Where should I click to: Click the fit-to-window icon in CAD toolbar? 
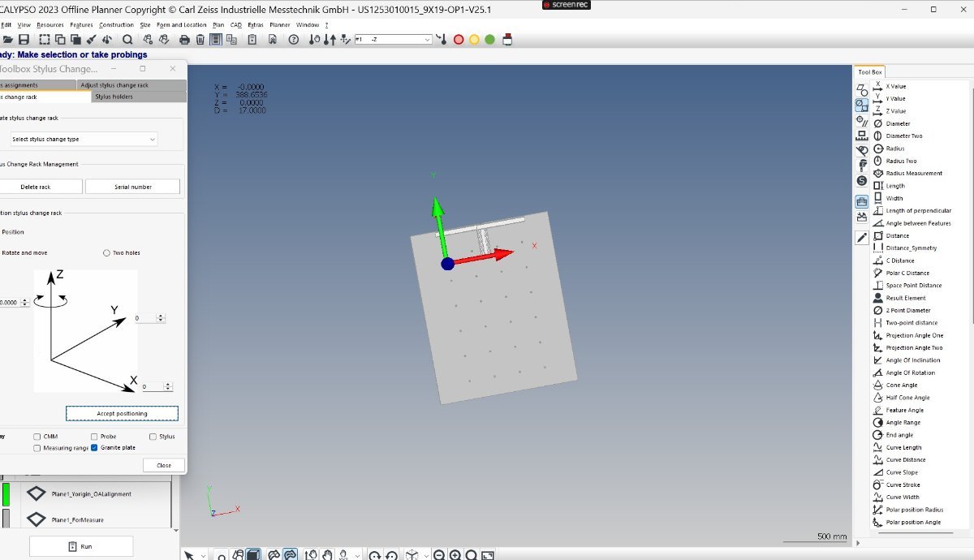[x=488, y=555]
